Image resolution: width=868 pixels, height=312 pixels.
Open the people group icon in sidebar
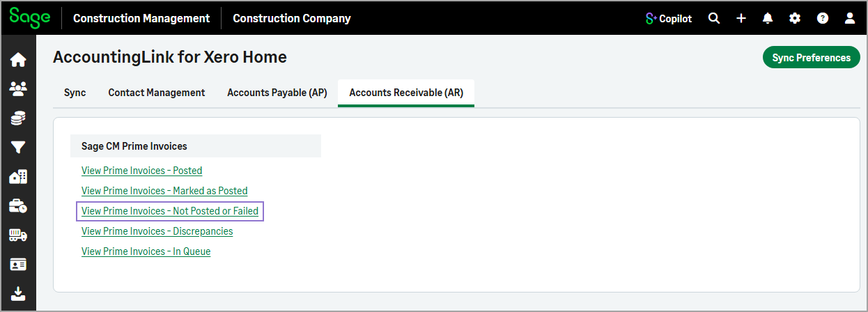tap(18, 88)
